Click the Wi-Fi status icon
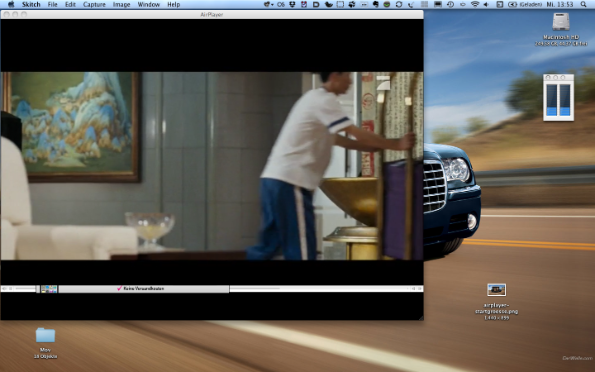 (475, 5)
